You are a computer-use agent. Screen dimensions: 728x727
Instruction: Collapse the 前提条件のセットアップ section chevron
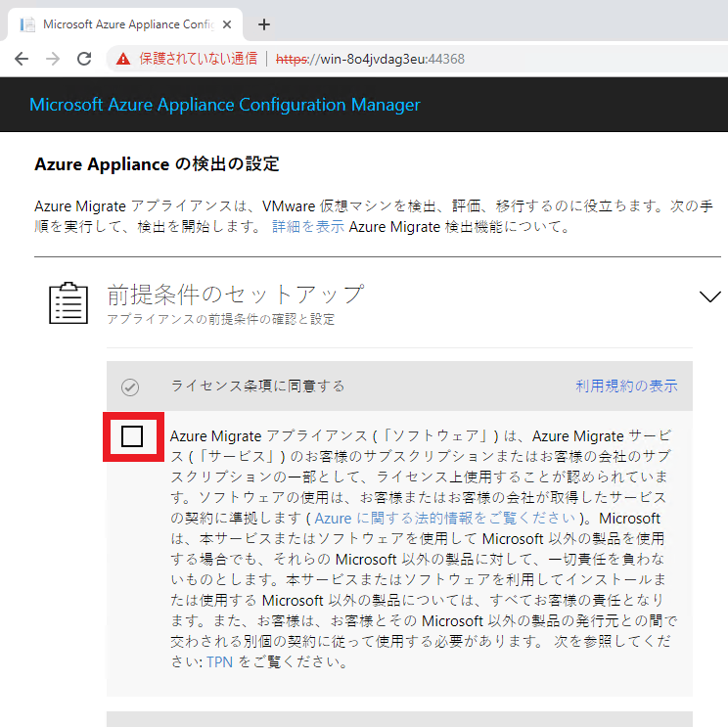(709, 296)
